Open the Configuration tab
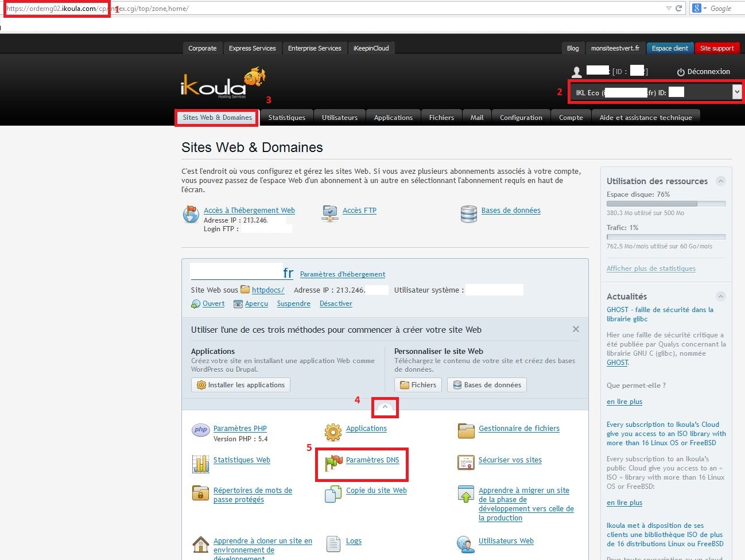745x560 pixels. click(x=520, y=117)
